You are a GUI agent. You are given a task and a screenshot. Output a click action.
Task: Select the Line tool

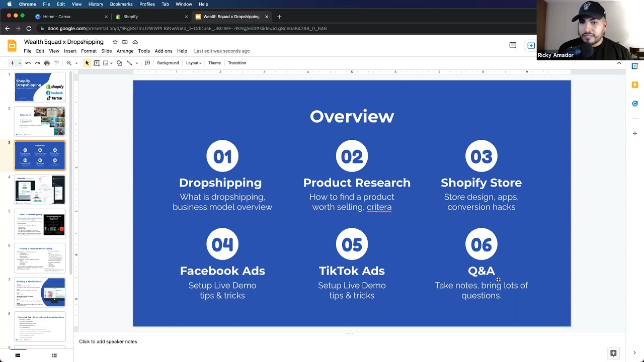pyautogui.click(x=129, y=63)
